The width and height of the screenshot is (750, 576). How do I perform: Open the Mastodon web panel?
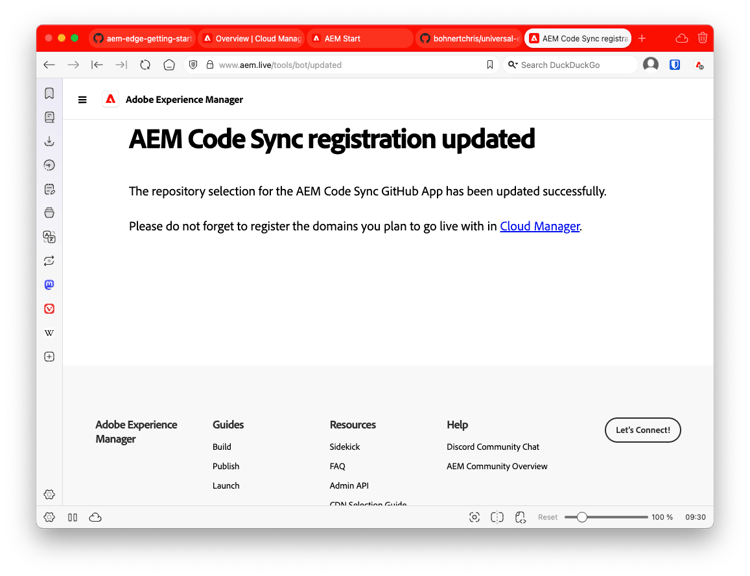[49, 285]
